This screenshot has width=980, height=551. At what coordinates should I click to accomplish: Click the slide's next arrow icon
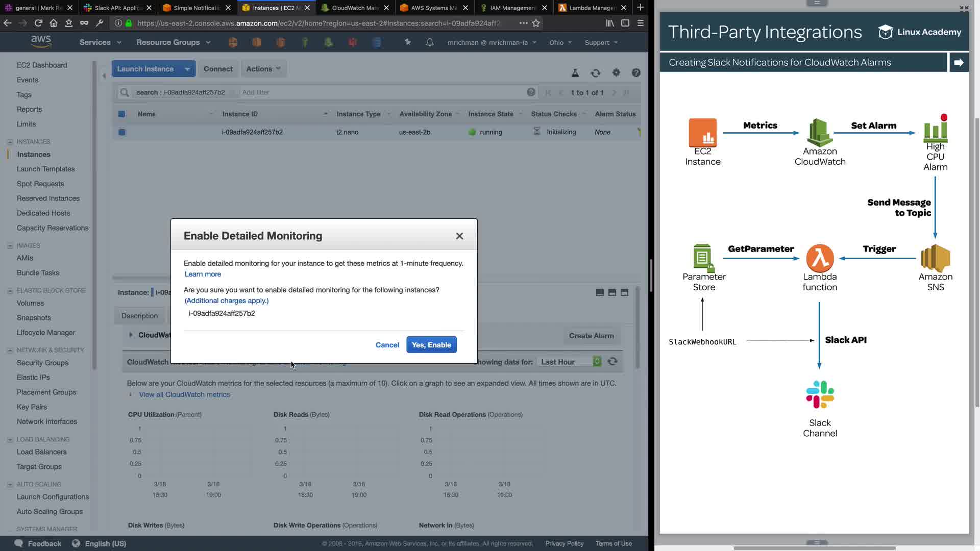coord(959,62)
